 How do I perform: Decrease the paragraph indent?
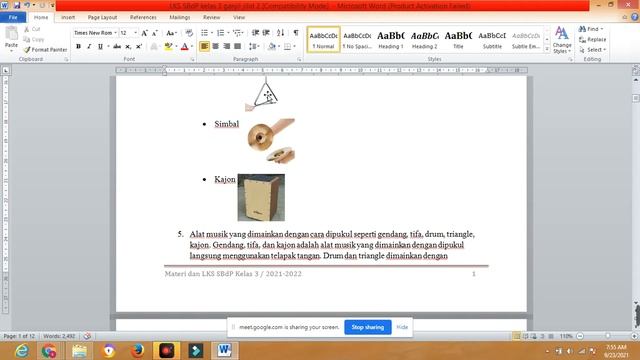click(256, 33)
